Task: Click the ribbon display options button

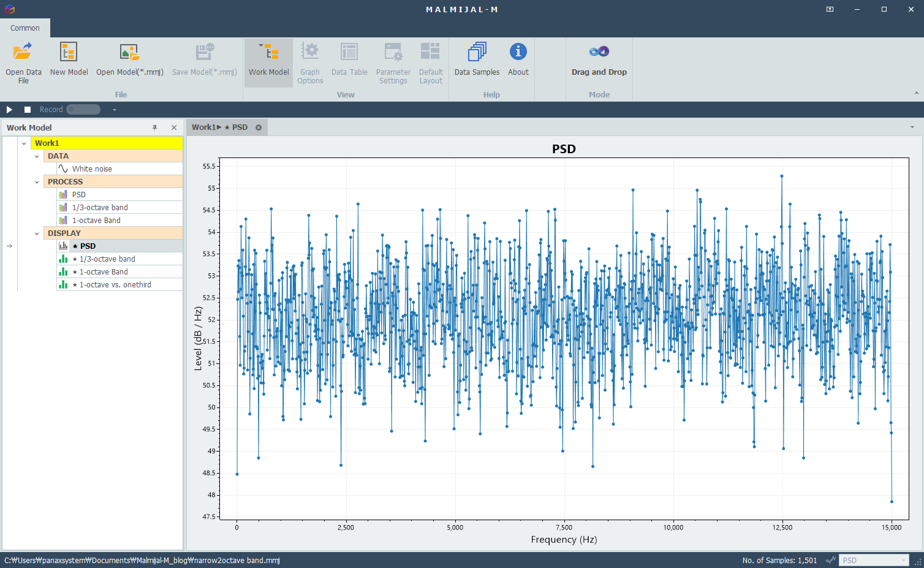Action: (x=830, y=9)
